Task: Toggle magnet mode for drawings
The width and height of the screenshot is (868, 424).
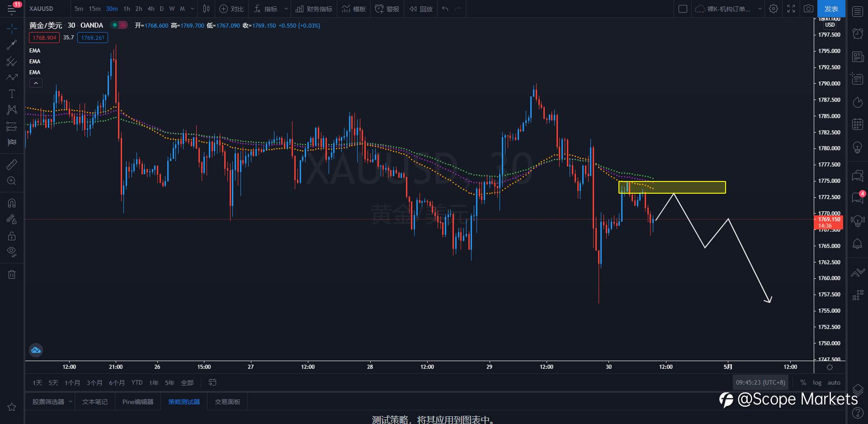Action: [12, 203]
